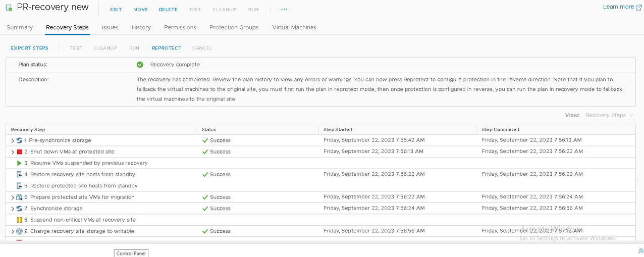644x257 pixels.
Task: Click the green Resume VMs play icon
Action: (19, 163)
